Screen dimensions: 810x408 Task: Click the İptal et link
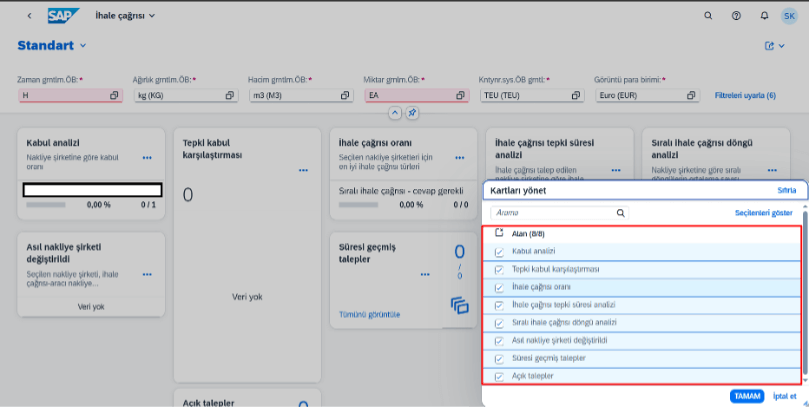coord(787,396)
